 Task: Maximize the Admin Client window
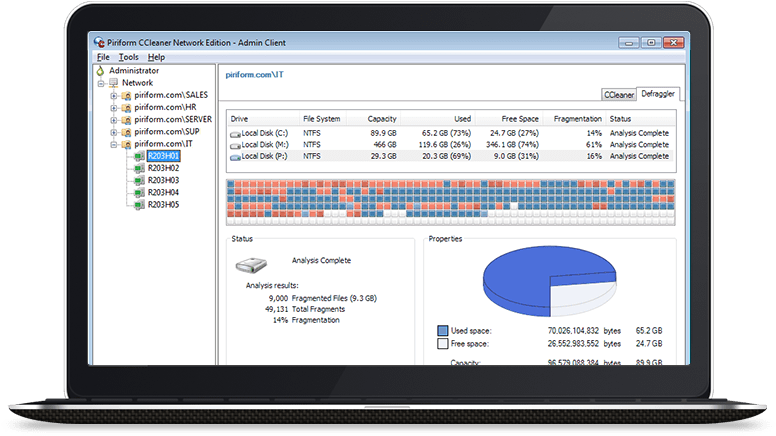tap(651, 43)
